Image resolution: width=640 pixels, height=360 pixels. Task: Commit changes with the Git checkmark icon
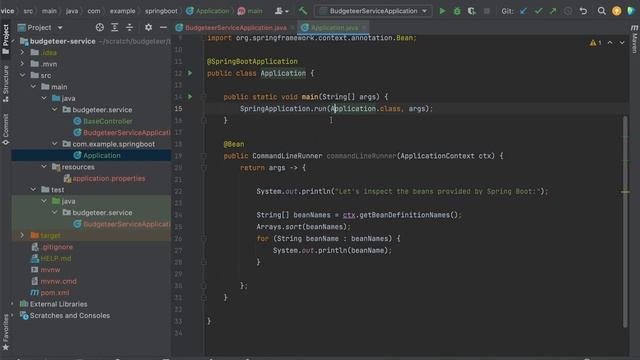[538, 11]
